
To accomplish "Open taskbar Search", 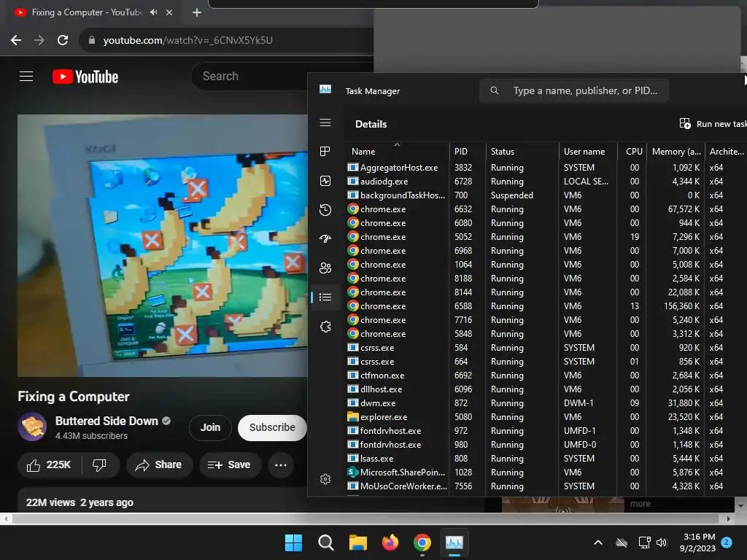I will [x=326, y=542].
